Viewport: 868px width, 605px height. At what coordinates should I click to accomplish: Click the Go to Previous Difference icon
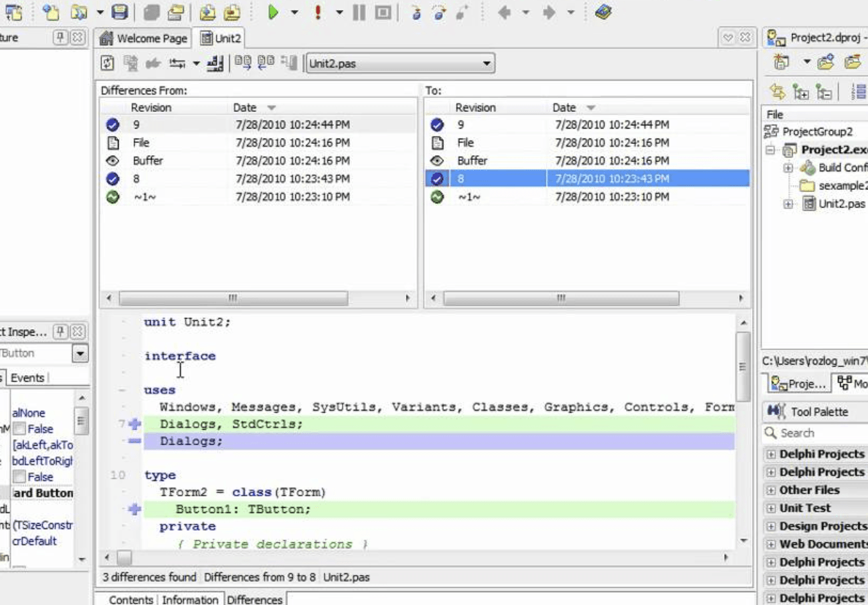[266, 63]
